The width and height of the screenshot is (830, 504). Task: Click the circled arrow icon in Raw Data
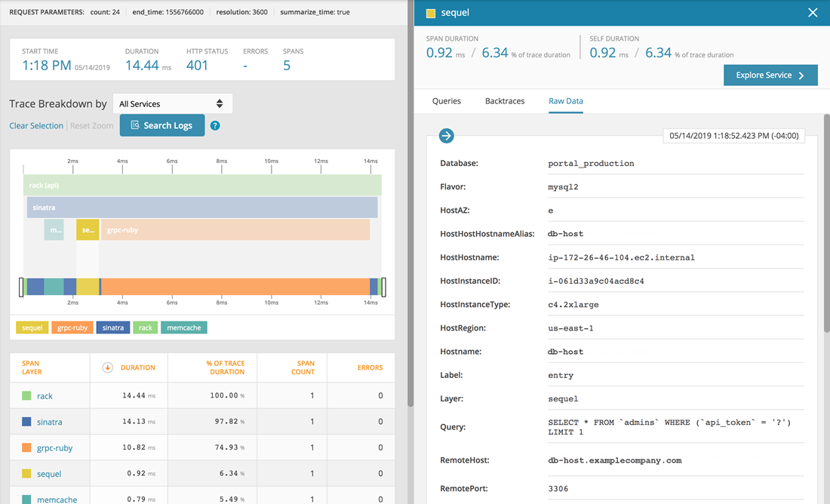coord(447,136)
